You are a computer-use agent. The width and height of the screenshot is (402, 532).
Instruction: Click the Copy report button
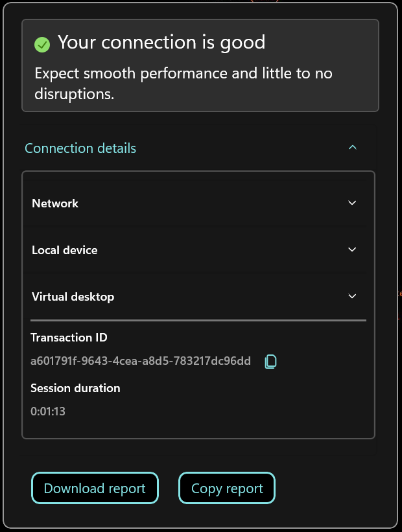pyautogui.click(x=227, y=488)
